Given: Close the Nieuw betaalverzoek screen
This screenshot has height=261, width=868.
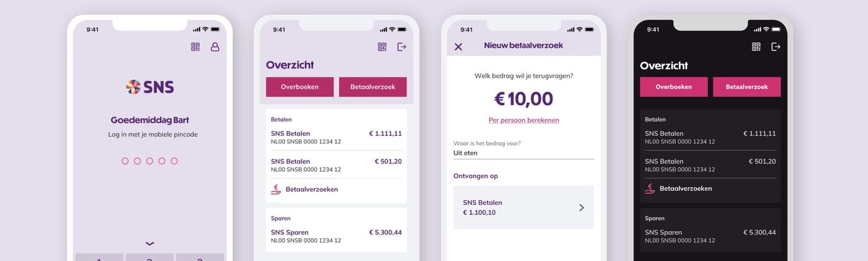Looking at the screenshot, I should point(458,47).
